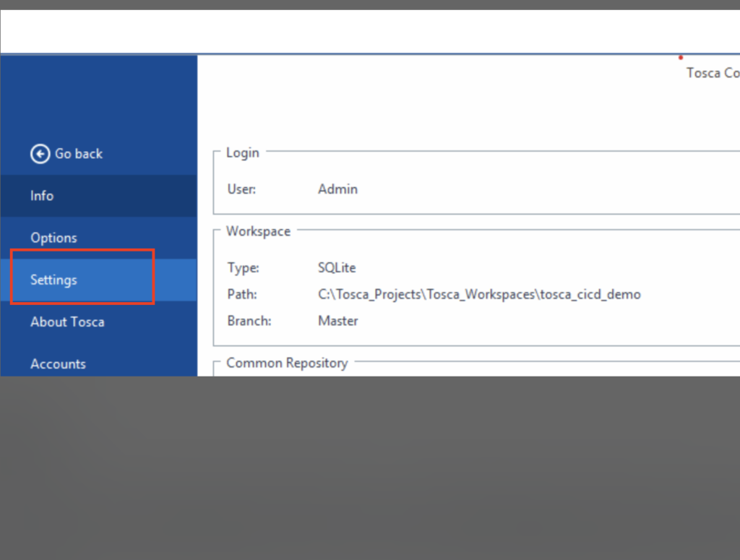
Task: Click the Branch: label
Action: click(x=249, y=321)
